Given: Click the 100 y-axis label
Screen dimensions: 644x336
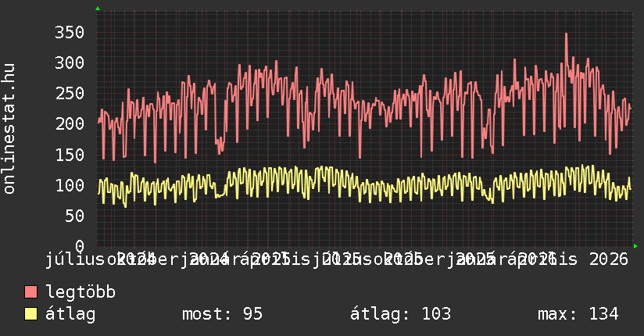Looking at the screenshot, I should tap(70, 185).
